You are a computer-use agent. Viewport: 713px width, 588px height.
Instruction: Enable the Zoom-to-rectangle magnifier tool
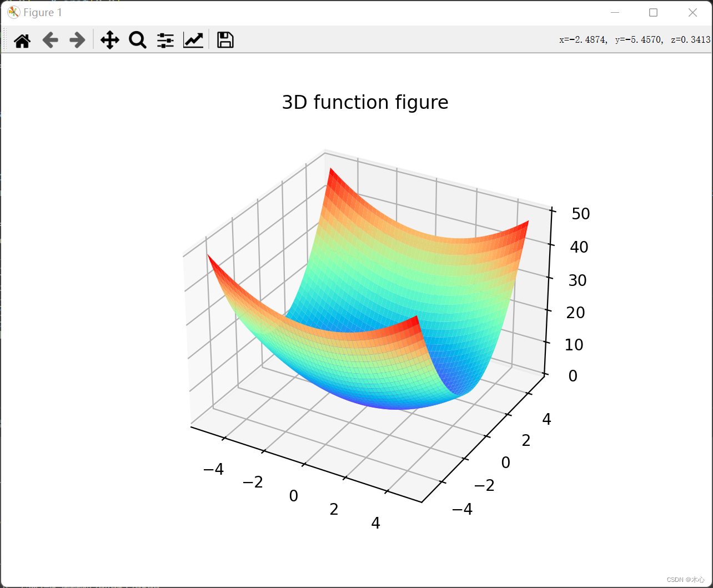pyautogui.click(x=137, y=39)
